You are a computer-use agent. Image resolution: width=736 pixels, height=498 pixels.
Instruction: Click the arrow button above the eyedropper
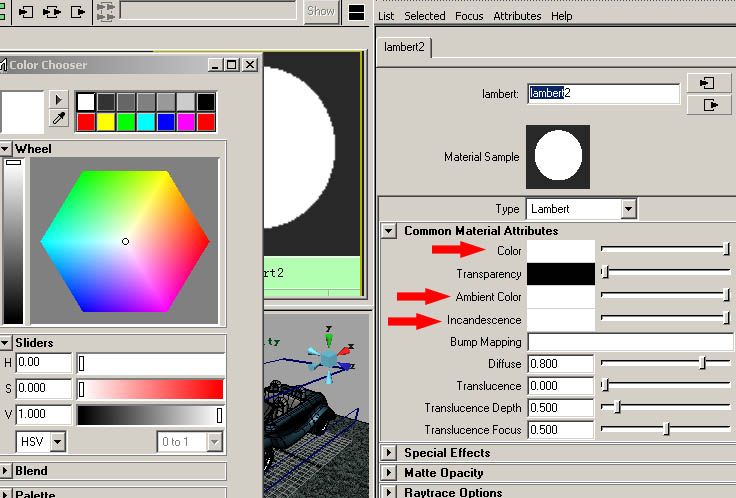[59, 100]
